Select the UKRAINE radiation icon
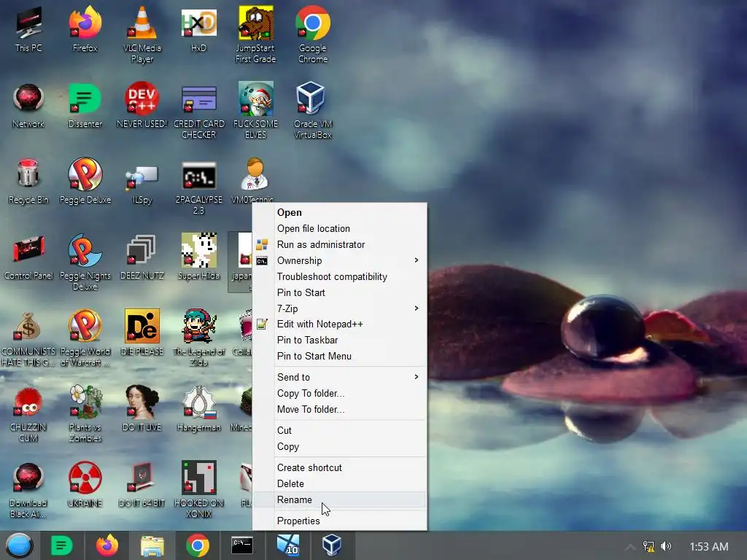The width and height of the screenshot is (747, 560). (x=85, y=484)
